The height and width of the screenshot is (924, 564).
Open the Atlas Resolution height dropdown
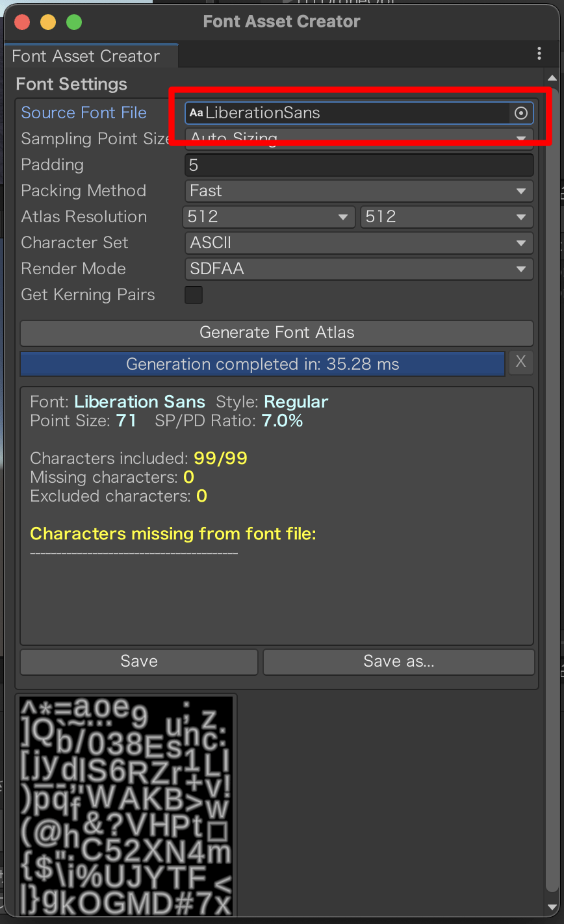tap(447, 217)
